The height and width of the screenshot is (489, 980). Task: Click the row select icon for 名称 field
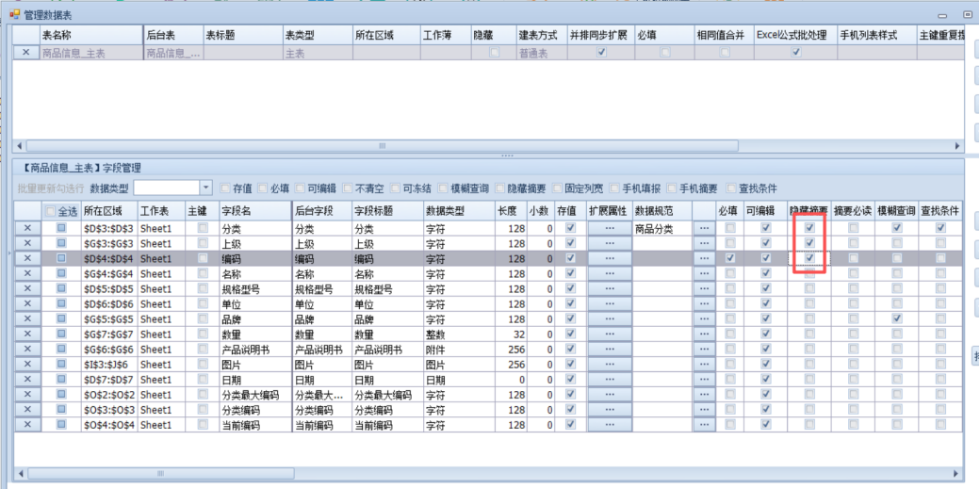click(x=61, y=273)
